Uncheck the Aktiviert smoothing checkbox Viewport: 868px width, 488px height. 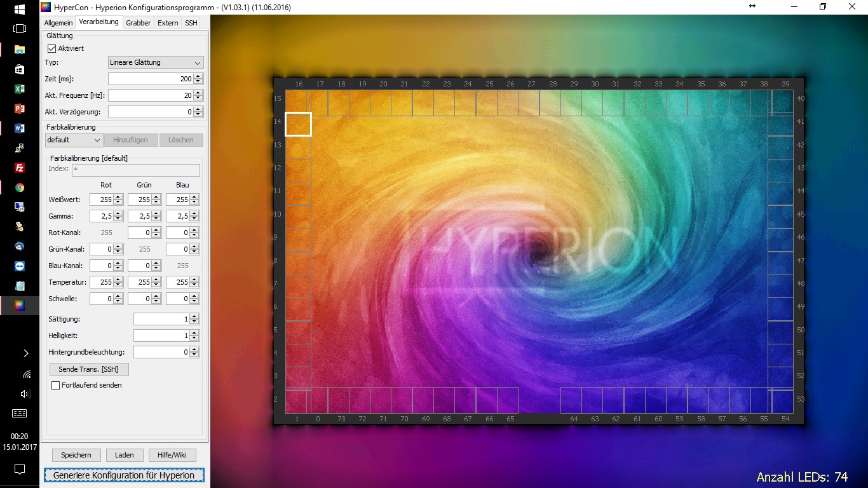coord(52,48)
